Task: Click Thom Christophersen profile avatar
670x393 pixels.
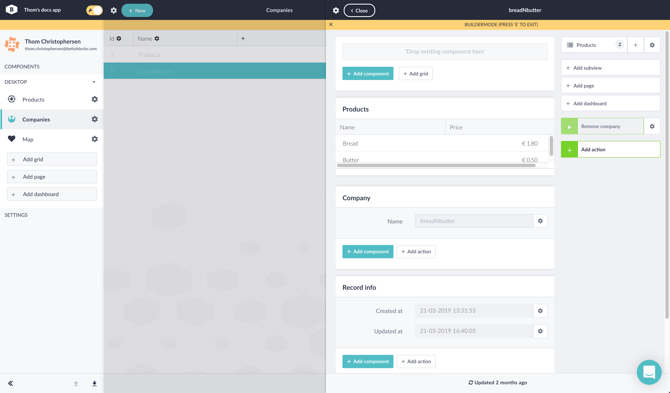Action: [x=12, y=44]
